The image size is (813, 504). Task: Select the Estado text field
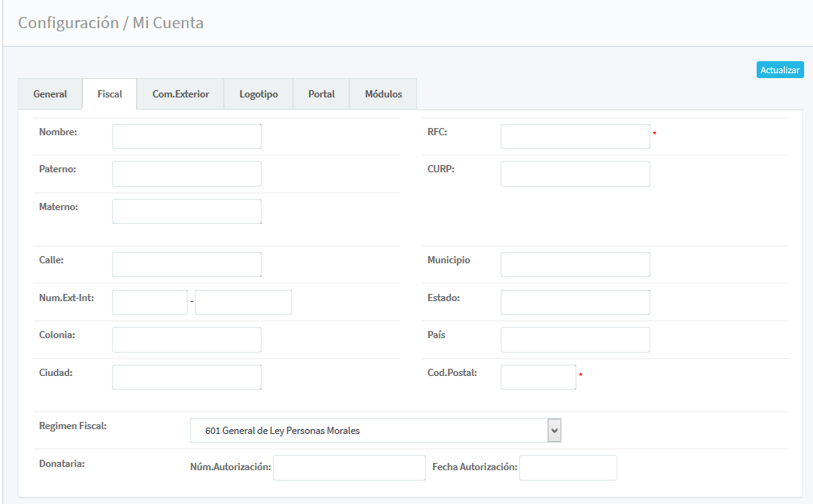coord(575,302)
